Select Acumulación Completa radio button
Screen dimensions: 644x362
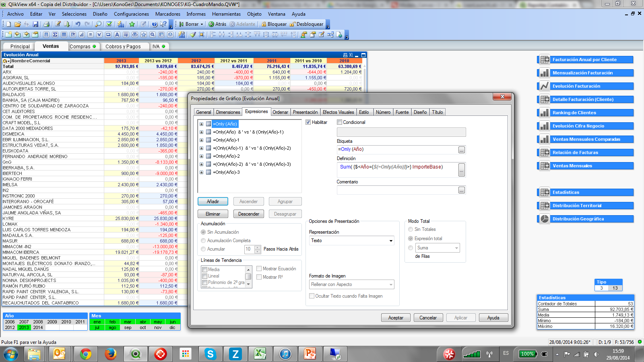click(203, 241)
